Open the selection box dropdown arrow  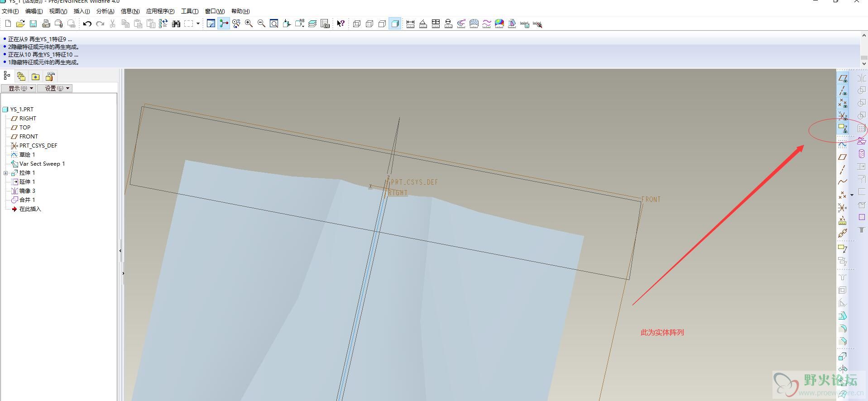click(198, 24)
